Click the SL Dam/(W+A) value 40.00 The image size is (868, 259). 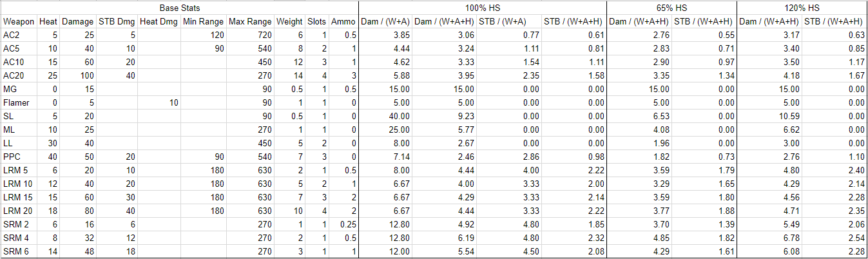(x=400, y=116)
